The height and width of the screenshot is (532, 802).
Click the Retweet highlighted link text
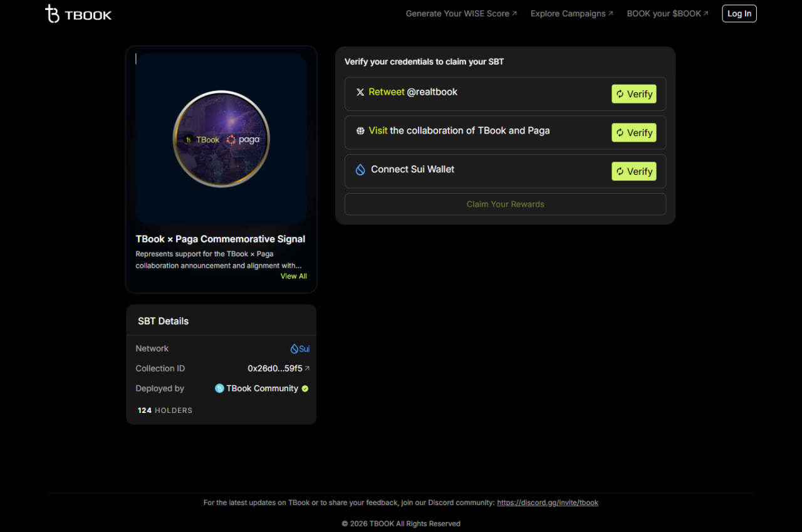click(387, 92)
